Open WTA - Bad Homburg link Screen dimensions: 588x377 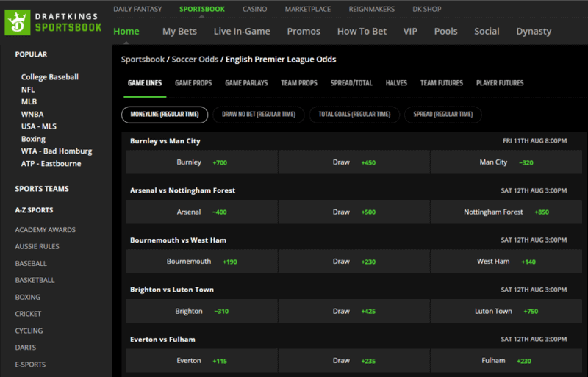pos(57,151)
